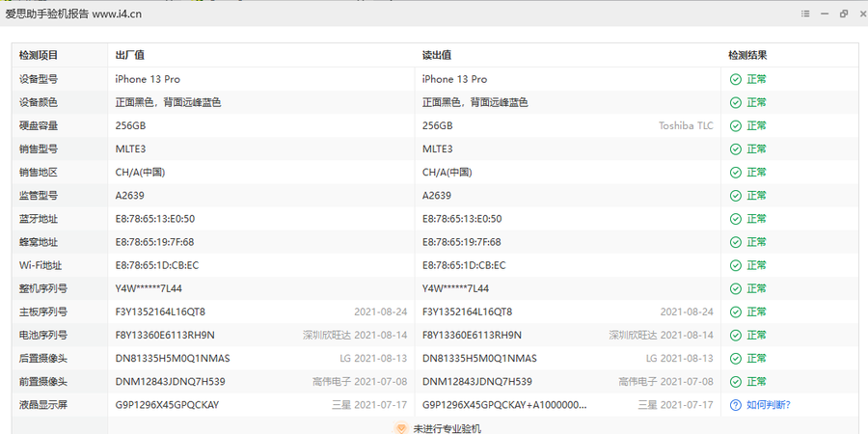The width and height of the screenshot is (868, 434).
Task: Click the 未进行专业验机 label
Action: (447, 428)
